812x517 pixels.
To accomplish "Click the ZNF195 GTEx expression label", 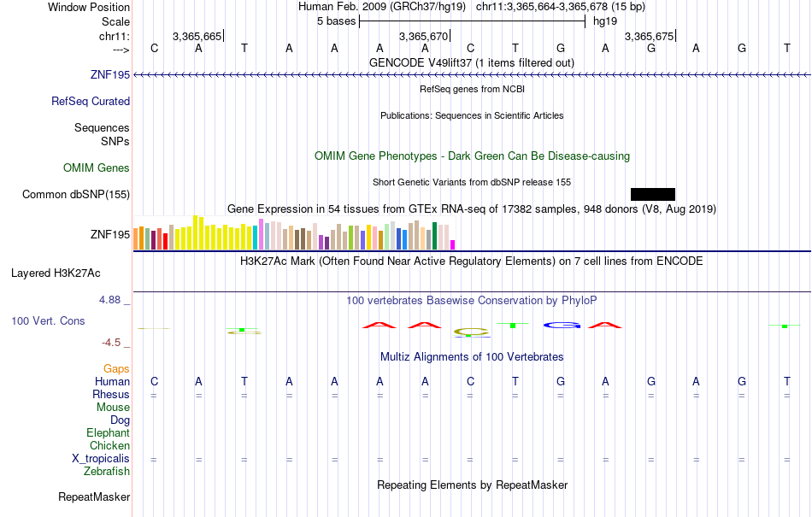I will click(109, 234).
